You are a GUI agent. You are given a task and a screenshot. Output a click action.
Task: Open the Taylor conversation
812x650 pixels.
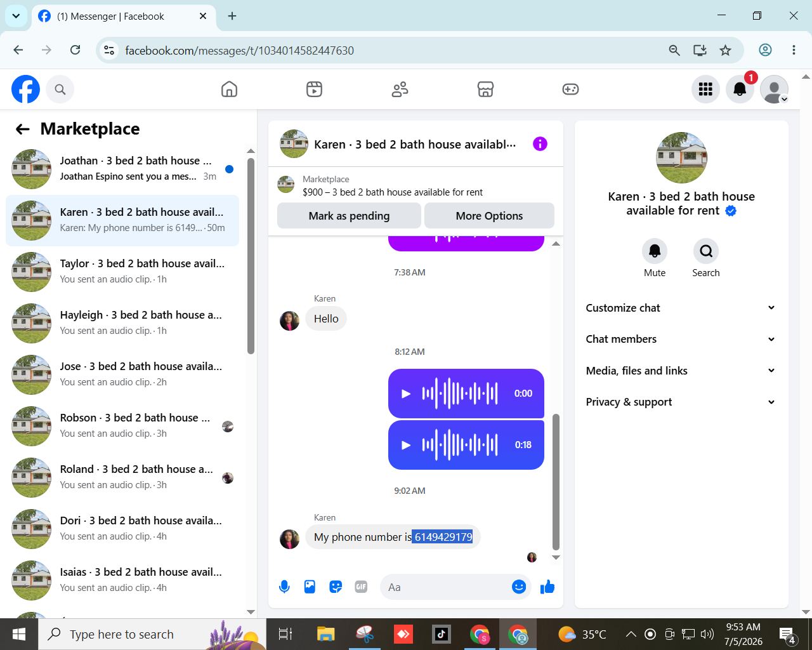tap(122, 272)
